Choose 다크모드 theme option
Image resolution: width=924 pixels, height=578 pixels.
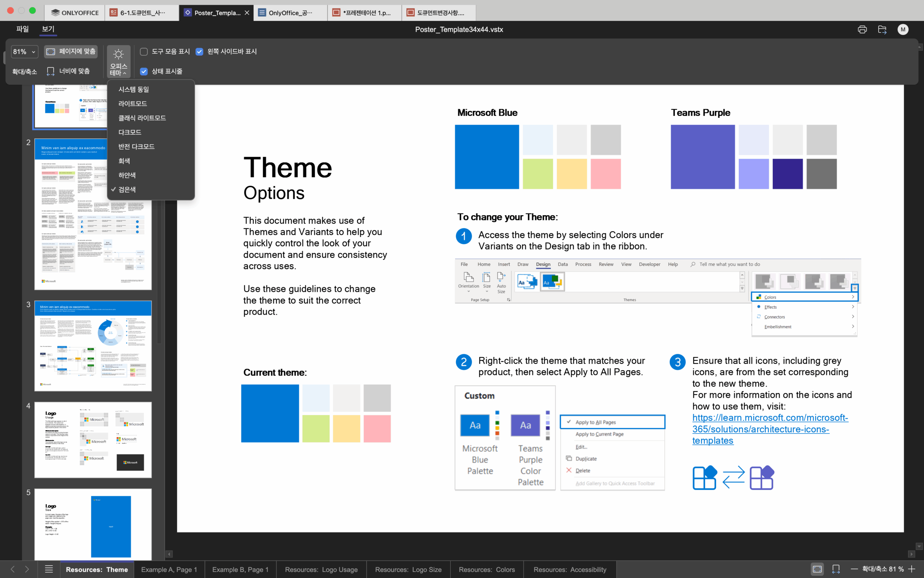pos(151,132)
